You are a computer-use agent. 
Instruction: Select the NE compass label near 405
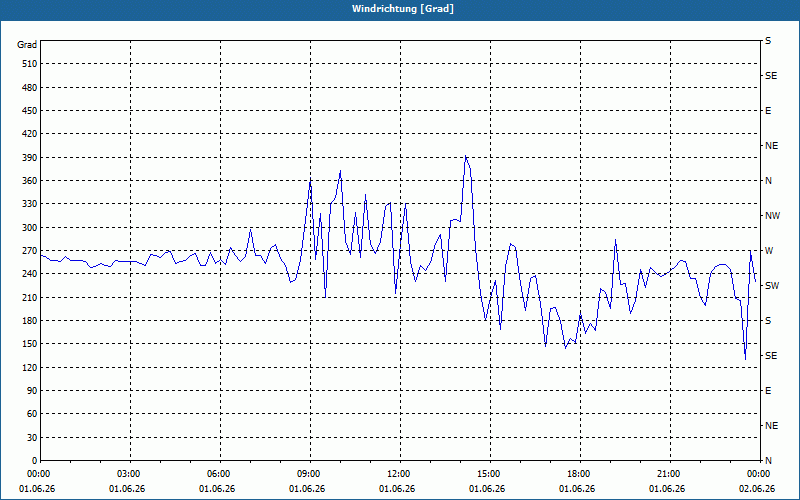[x=771, y=146]
